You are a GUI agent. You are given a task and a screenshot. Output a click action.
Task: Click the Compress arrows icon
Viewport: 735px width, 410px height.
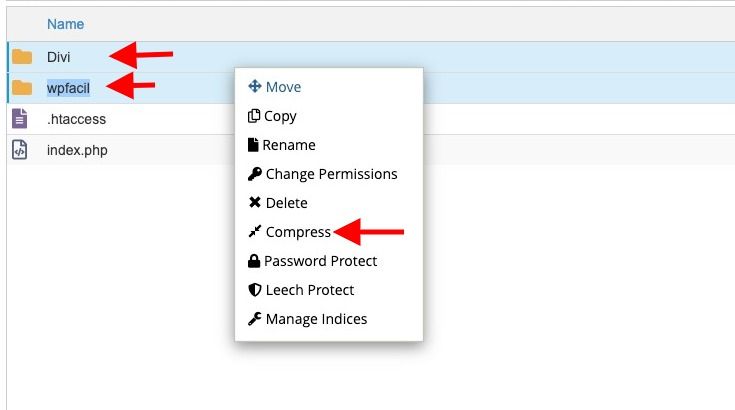point(255,231)
